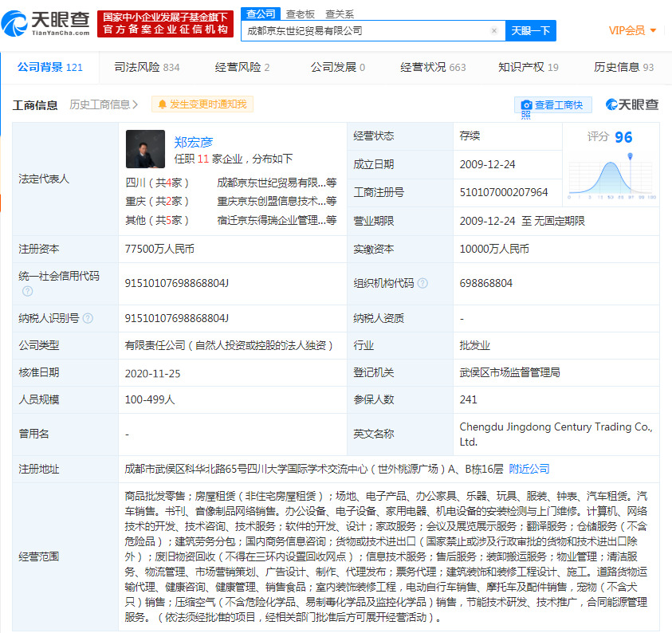Open the 公司背景 121 tab
This screenshot has height=633, width=672.
tap(49, 67)
